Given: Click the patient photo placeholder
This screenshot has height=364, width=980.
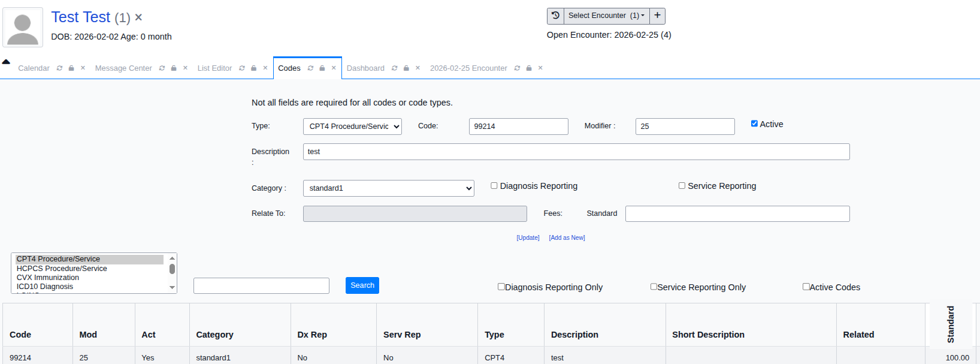Looking at the screenshot, I should click(x=23, y=28).
